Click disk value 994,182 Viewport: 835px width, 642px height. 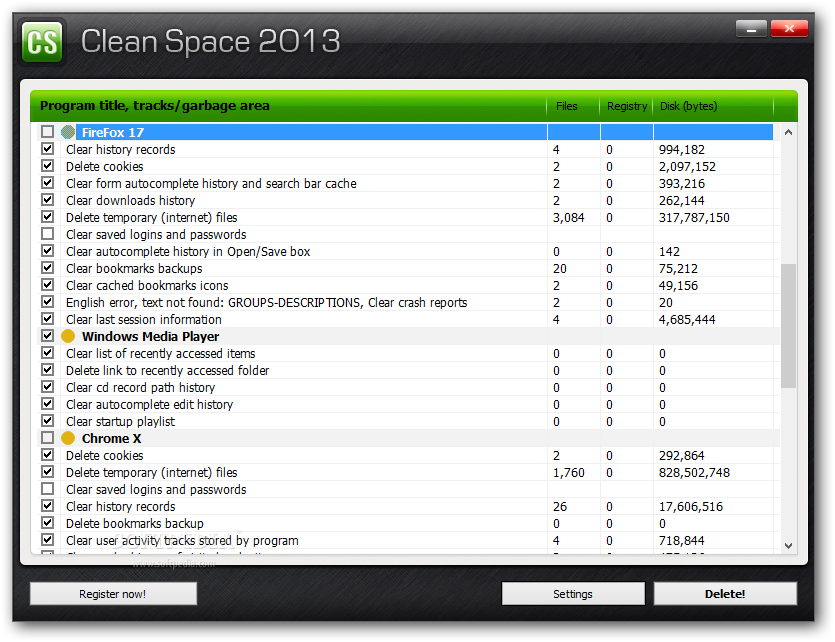point(682,150)
